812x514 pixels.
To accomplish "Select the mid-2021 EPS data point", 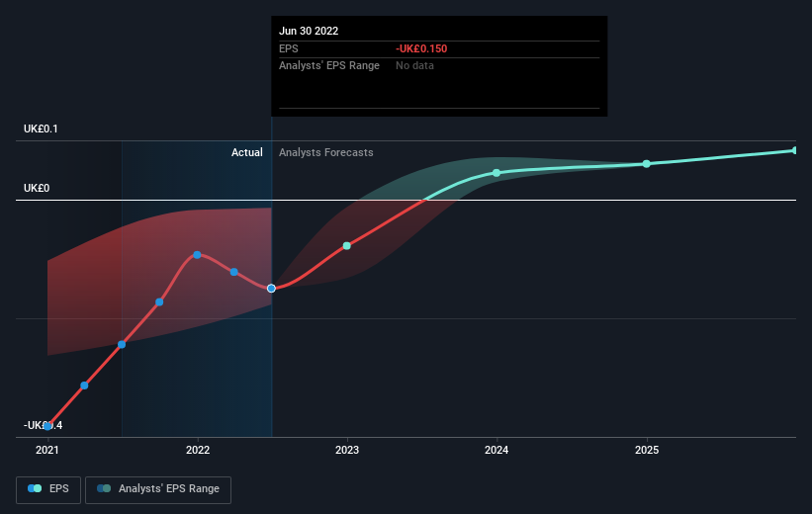I will (x=122, y=344).
